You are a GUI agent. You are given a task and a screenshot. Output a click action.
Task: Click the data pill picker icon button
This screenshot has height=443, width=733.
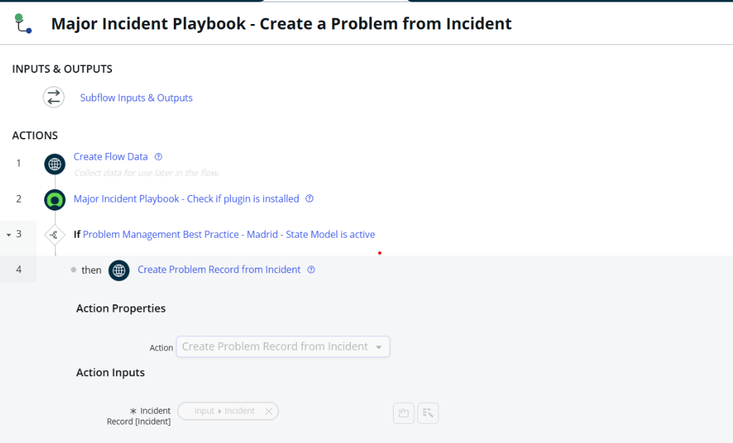coord(428,413)
